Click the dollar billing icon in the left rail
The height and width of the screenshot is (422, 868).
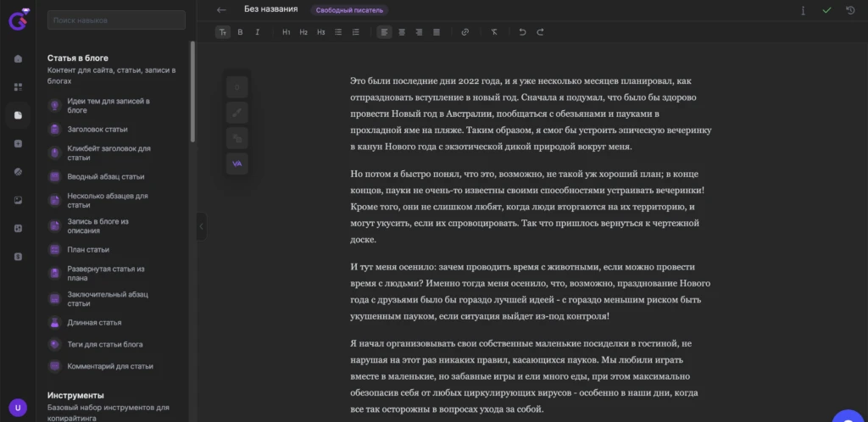click(19, 256)
